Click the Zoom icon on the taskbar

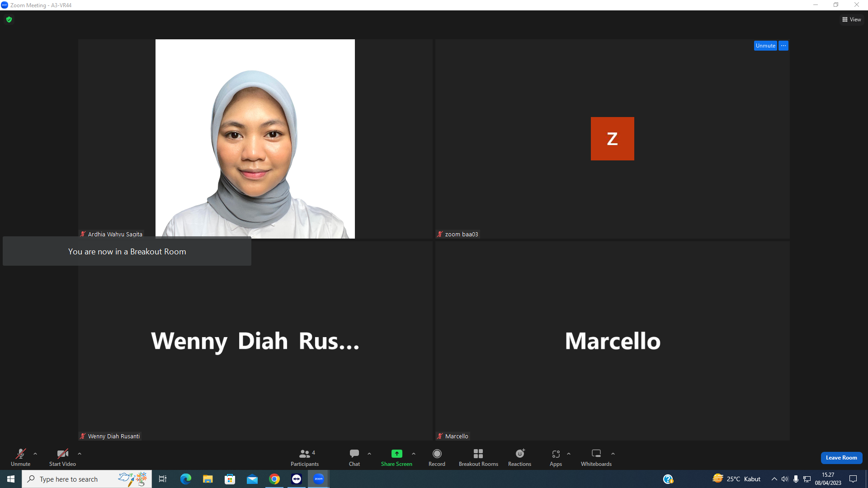[x=319, y=479]
